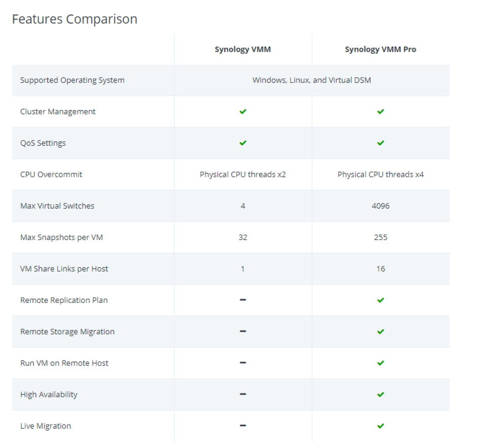Click the 'Physical CPU threads x4' cell

(380, 175)
